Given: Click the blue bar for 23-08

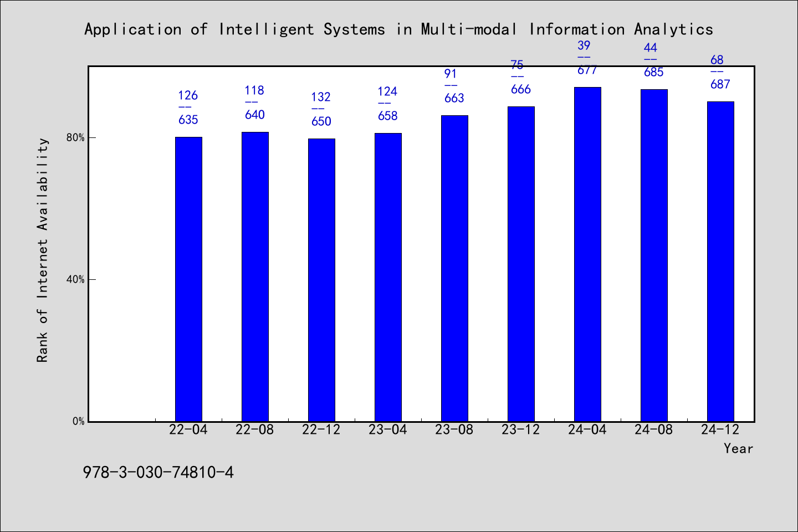Looking at the screenshot, I should point(454,268).
